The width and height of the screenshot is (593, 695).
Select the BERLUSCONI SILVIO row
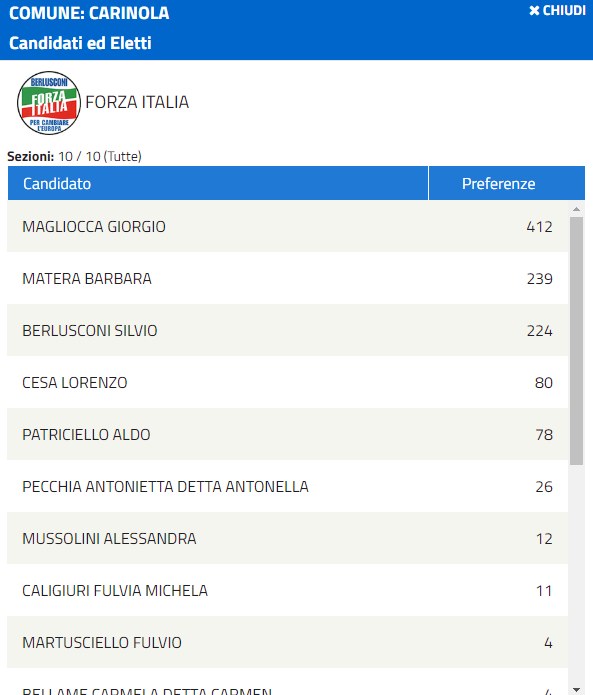[x=288, y=330]
